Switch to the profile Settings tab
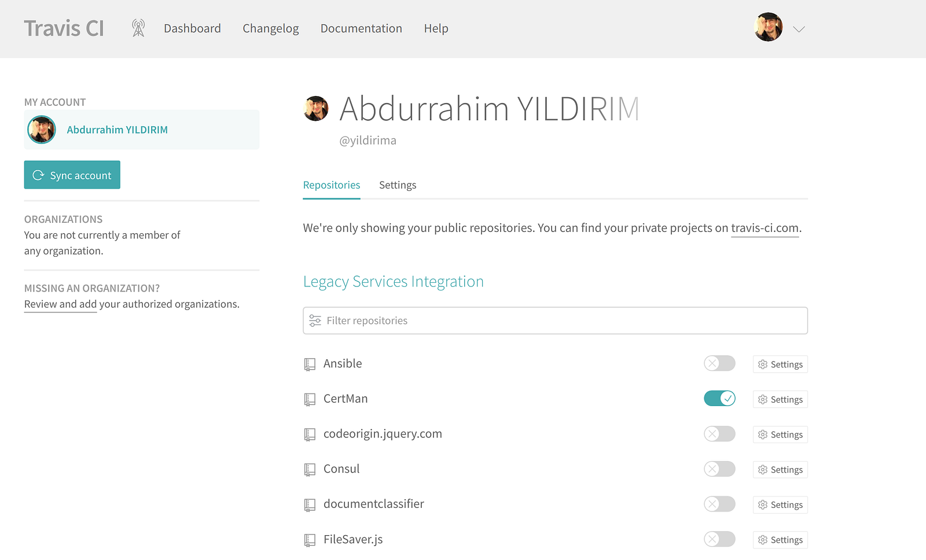 398,185
